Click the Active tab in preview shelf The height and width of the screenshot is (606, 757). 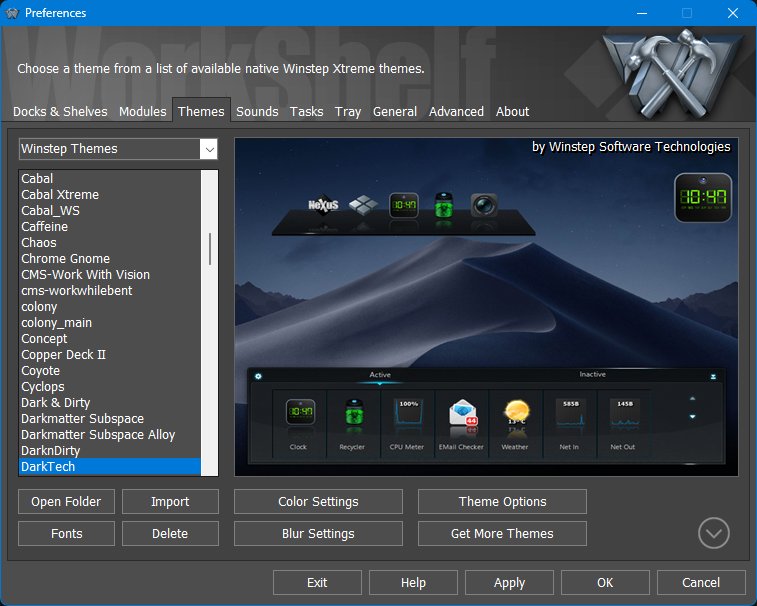380,375
